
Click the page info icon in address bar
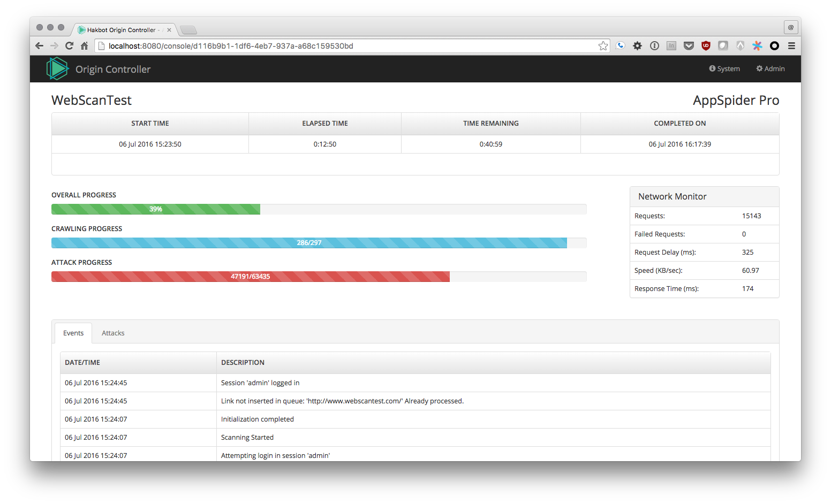point(101,46)
